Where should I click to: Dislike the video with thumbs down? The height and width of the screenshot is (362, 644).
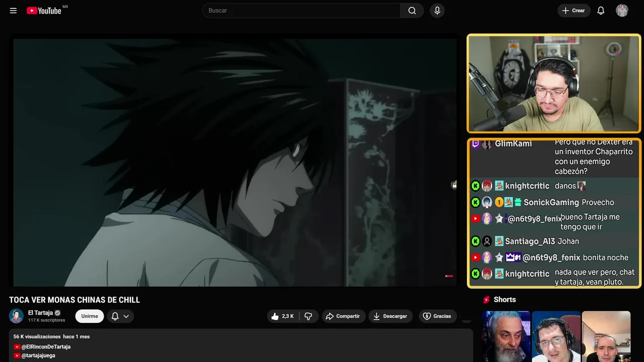coord(308,316)
